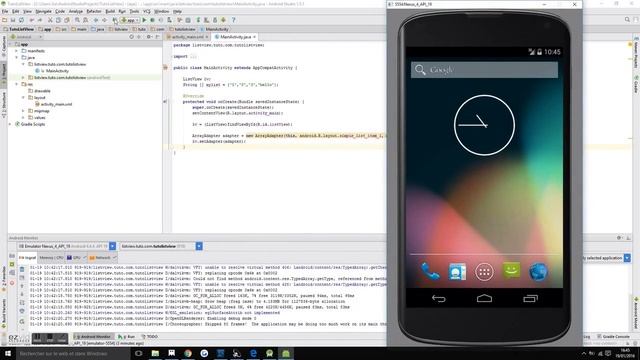Screen dimensions: 640x360
Task: Click the Synchronize refresh toolbar icon
Action: [x=21, y=20]
